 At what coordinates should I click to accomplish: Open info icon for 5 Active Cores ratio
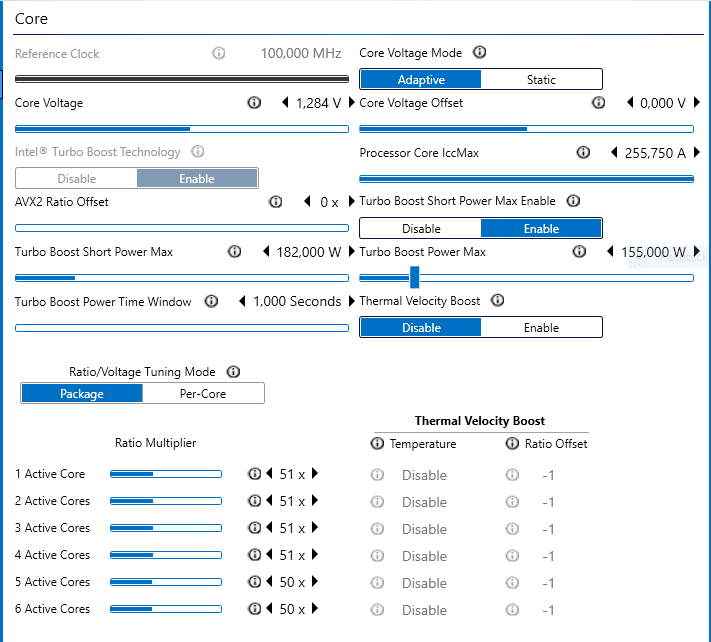254,582
